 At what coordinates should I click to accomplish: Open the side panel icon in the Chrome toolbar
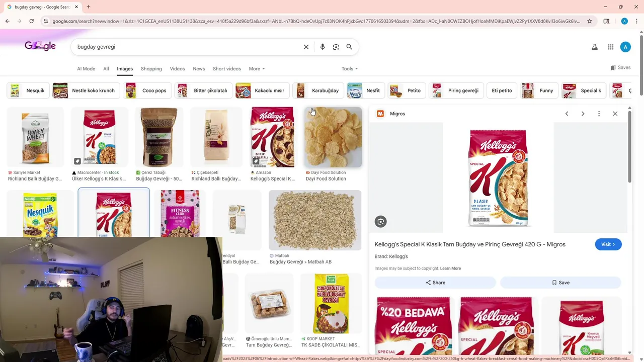(x=606, y=21)
